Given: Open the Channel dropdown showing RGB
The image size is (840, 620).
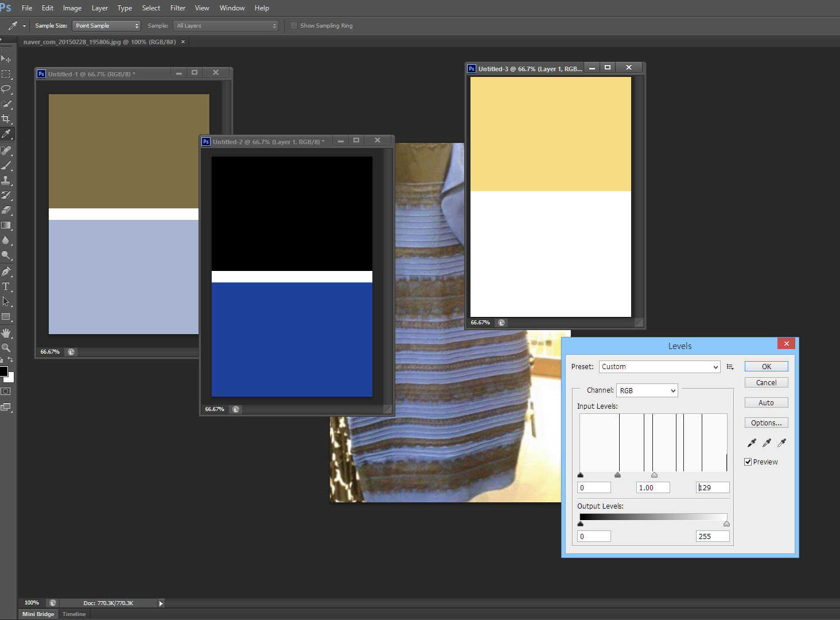Looking at the screenshot, I should pos(647,390).
